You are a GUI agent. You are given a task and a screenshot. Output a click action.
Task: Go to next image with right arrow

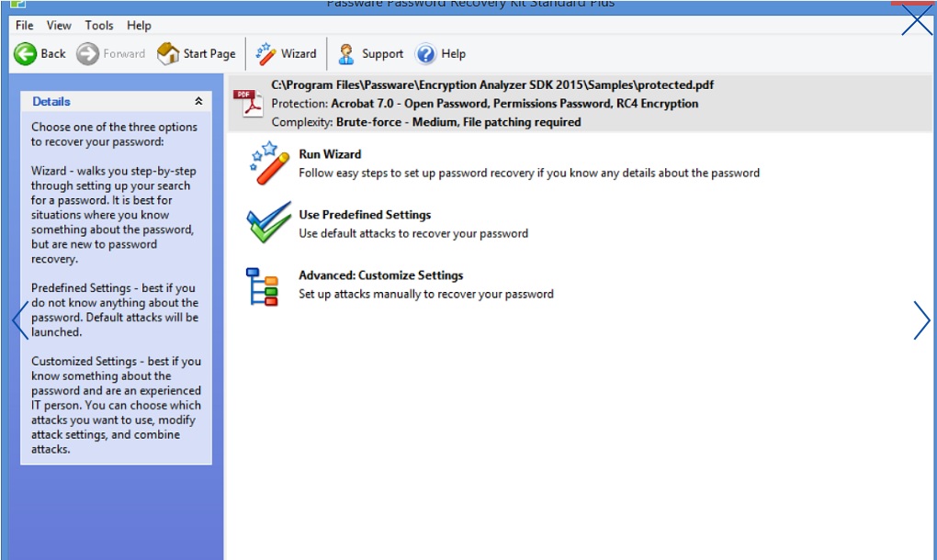[x=922, y=320]
